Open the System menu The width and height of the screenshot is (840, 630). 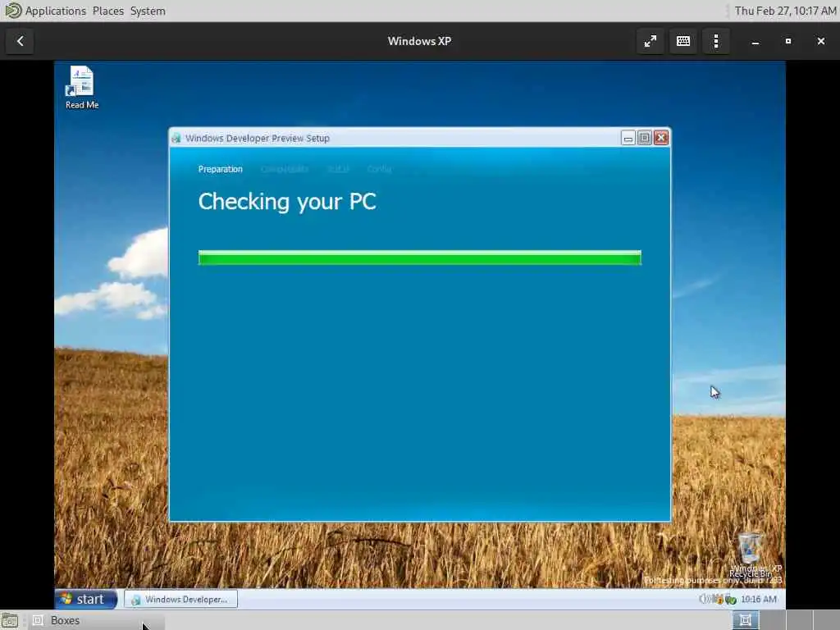148,11
